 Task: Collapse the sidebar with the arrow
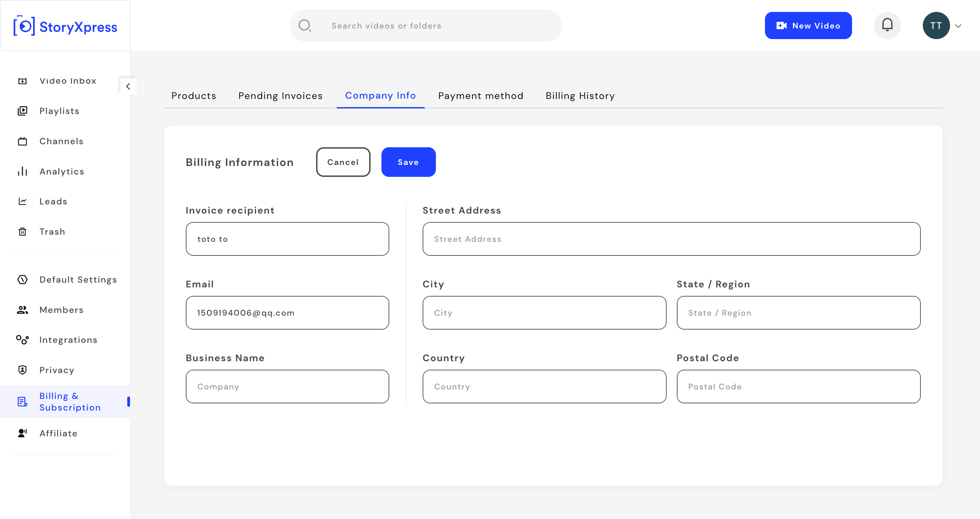[x=128, y=86]
